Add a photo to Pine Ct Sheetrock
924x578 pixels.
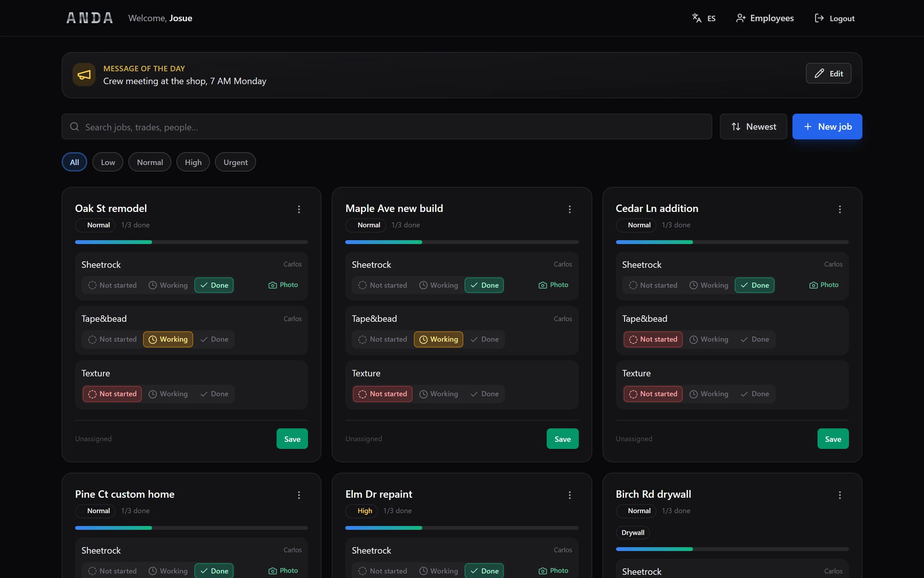point(283,570)
